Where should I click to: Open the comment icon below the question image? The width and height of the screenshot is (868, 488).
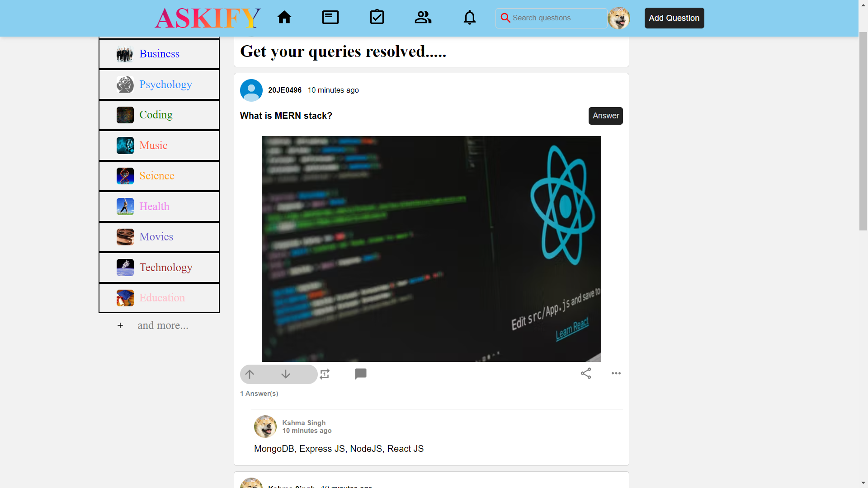click(x=361, y=374)
